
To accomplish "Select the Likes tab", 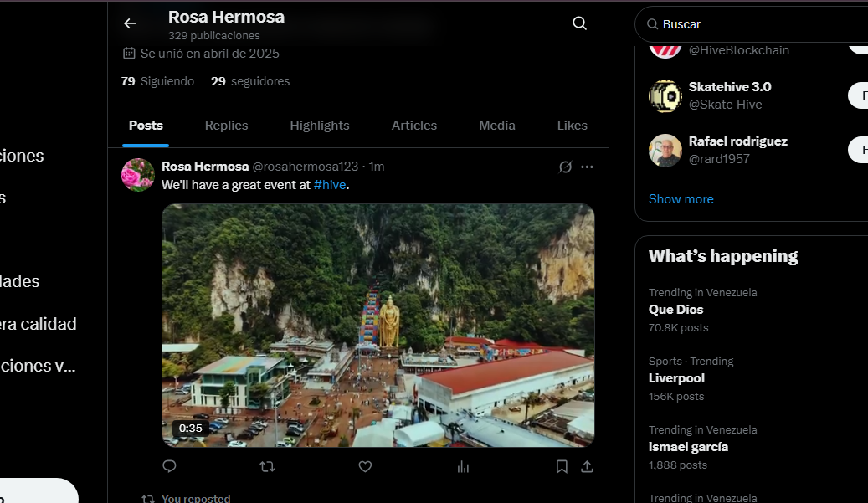I will pyautogui.click(x=573, y=126).
